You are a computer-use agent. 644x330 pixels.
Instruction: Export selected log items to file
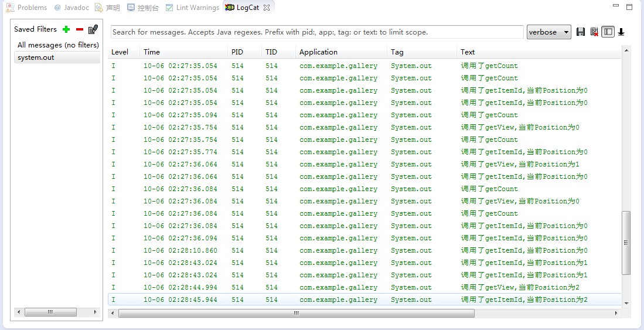click(580, 32)
